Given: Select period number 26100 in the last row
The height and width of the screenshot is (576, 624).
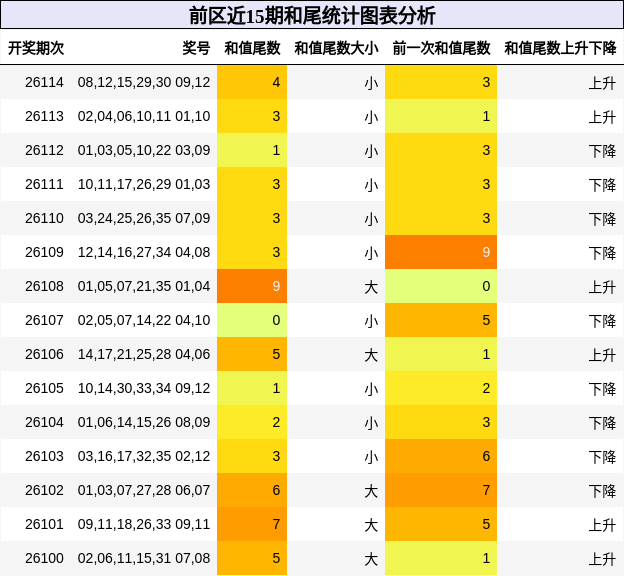Looking at the screenshot, I should click(x=44, y=558).
